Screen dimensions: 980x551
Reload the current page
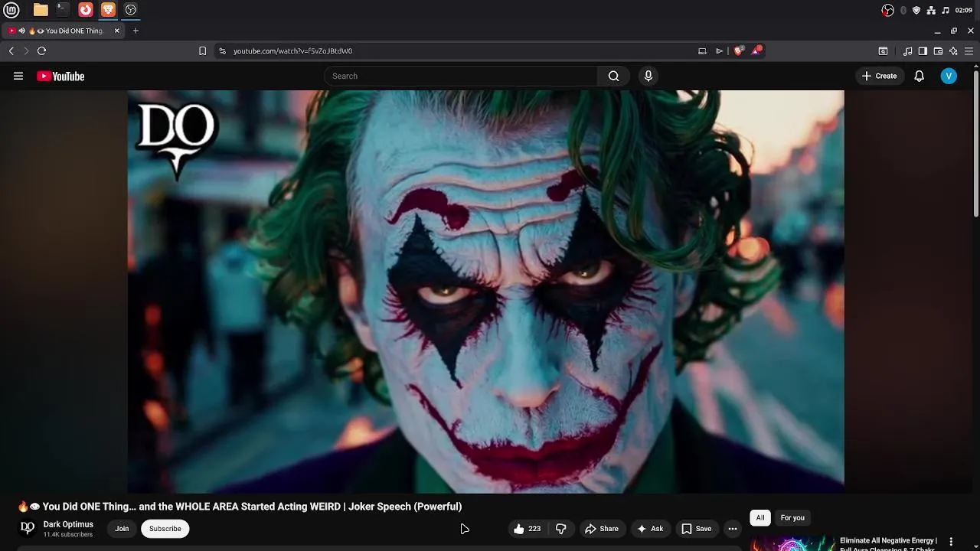tap(41, 51)
